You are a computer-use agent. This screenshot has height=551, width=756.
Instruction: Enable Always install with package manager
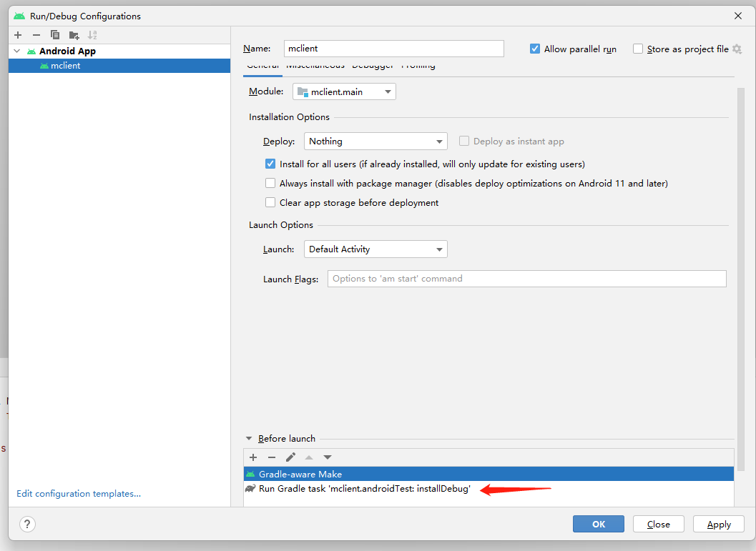point(270,183)
